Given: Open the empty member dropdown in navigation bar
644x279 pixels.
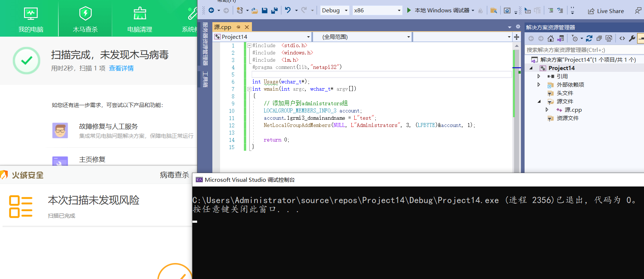Looking at the screenshot, I should tap(462, 37).
